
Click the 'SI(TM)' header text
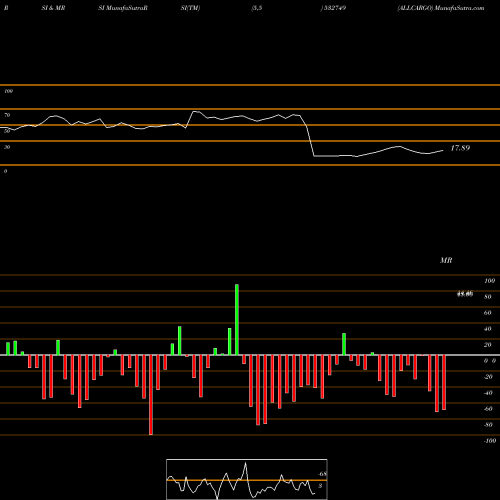190,8
